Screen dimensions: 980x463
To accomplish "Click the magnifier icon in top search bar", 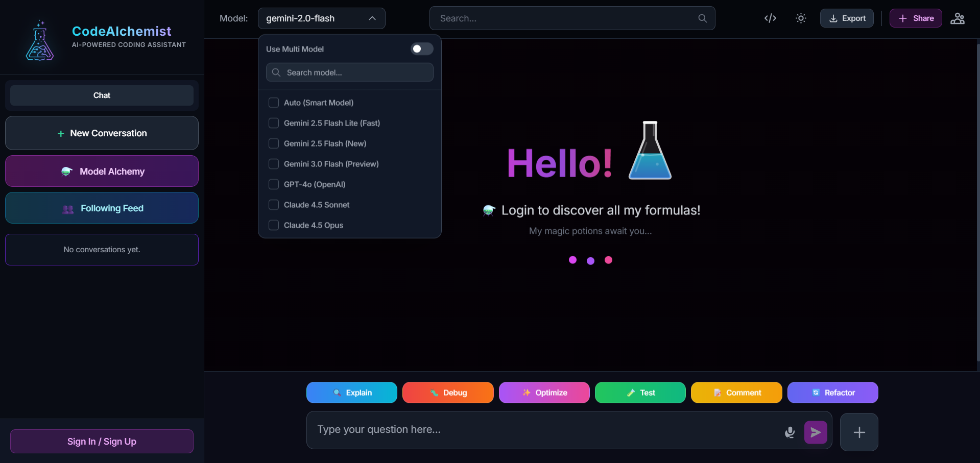I will tap(702, 18).
